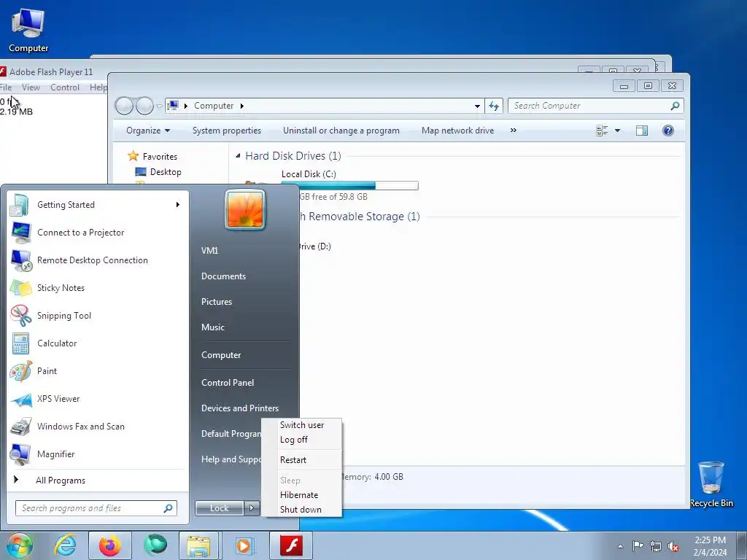Image resolution: width=747 pixels, height=560 pixels.
Task: Click the taskbar clock and date
Action: [x=710, y=546]
